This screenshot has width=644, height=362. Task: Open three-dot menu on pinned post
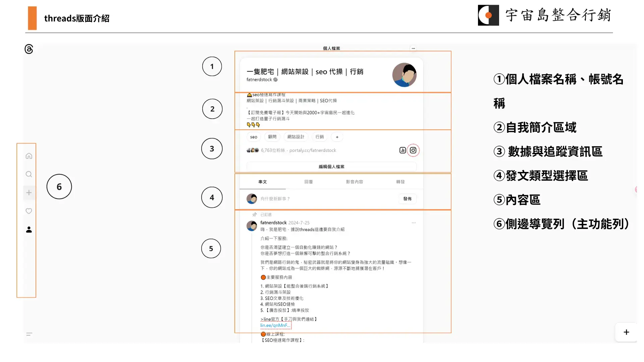[x=414, y=223]
